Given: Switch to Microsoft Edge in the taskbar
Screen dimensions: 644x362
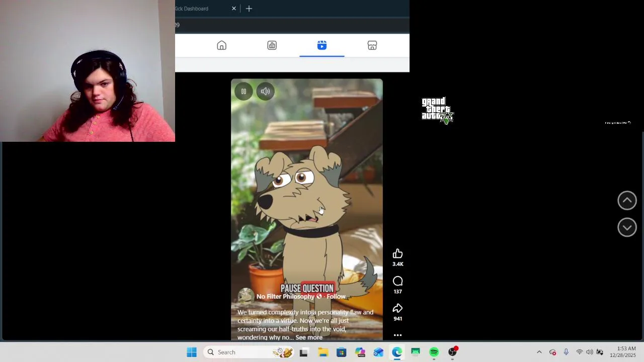Looking at the screenshot, I should point(397,352).
